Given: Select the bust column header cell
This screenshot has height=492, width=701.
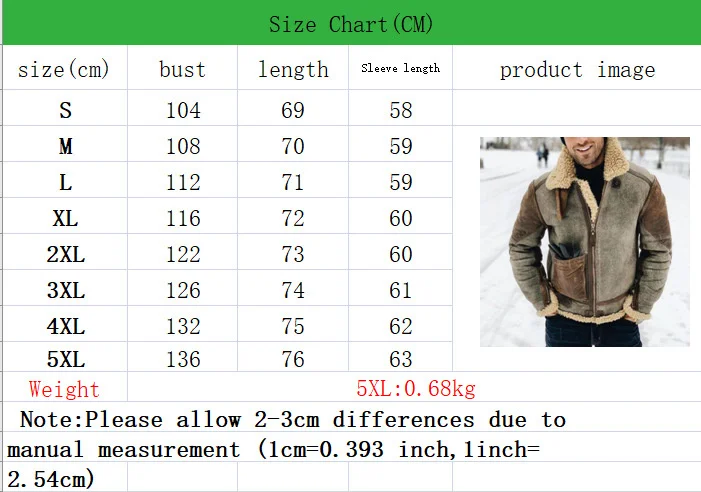Looking at the screenshot, I should [x=182, y=67].
